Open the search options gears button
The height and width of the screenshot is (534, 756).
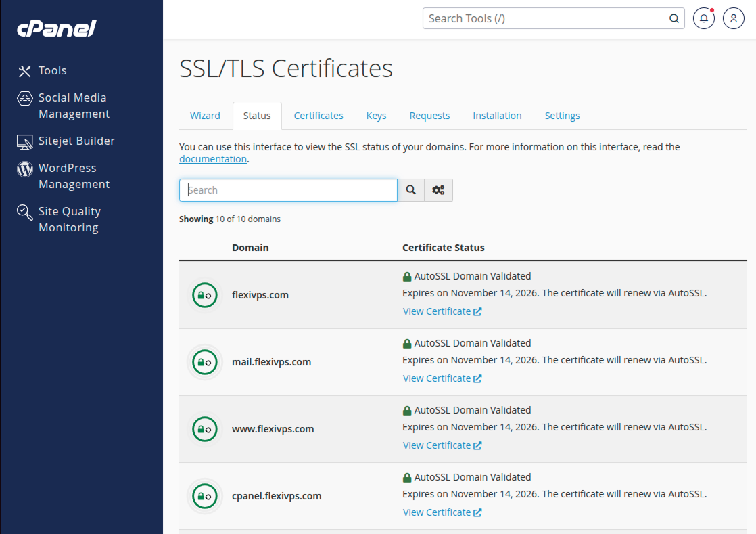[438, 190]
